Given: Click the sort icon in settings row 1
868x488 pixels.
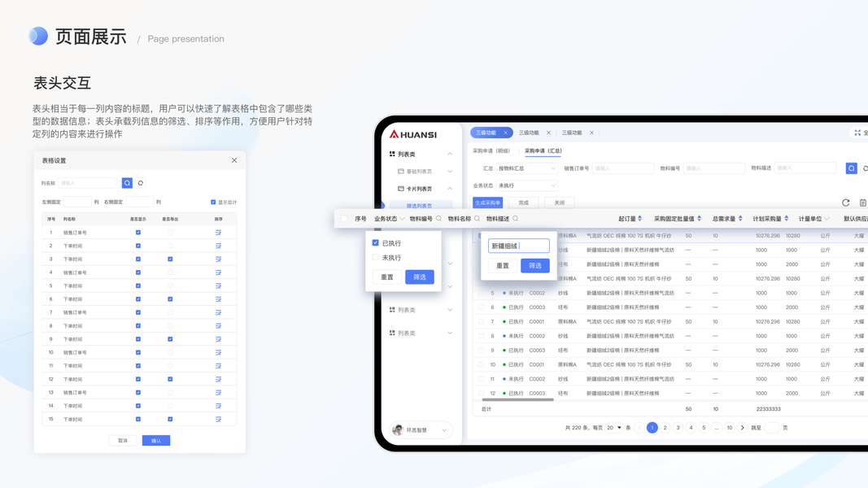Looking at the screenshot, I should pos(218,233).
